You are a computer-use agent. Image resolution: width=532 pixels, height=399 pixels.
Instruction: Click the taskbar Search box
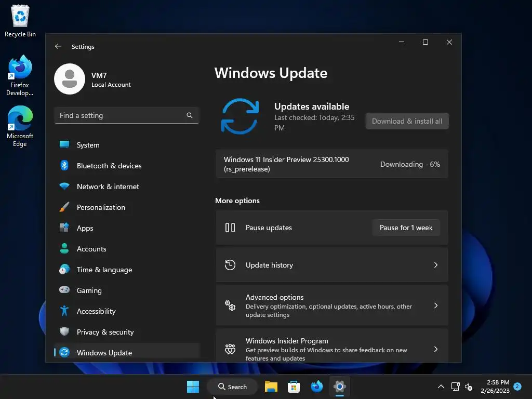tap(232, 387)
